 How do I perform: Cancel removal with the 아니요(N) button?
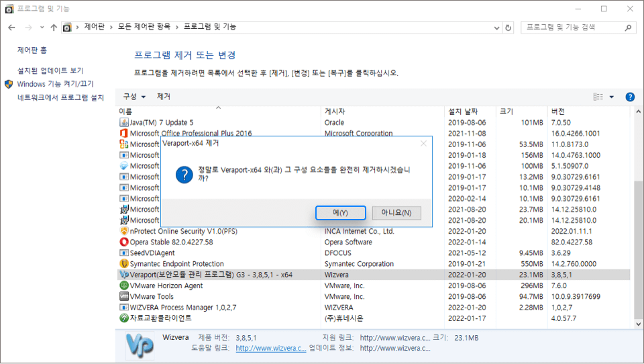(396, 213)
